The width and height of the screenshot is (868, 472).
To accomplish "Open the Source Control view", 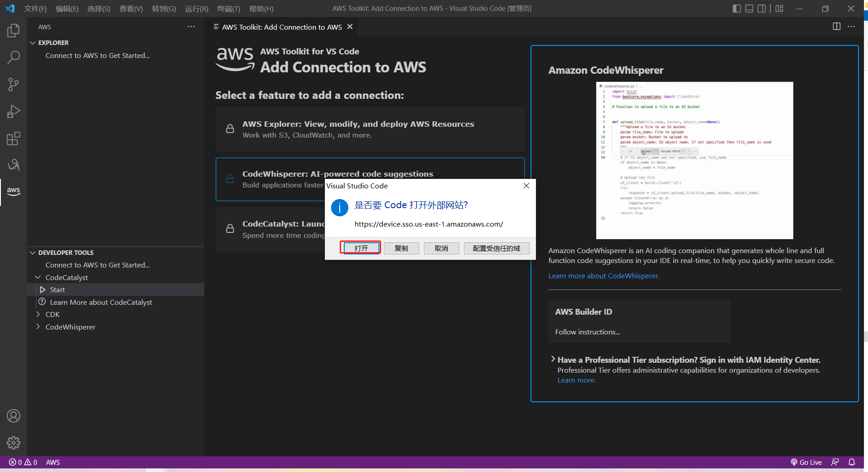I will [x=13, y=85].
